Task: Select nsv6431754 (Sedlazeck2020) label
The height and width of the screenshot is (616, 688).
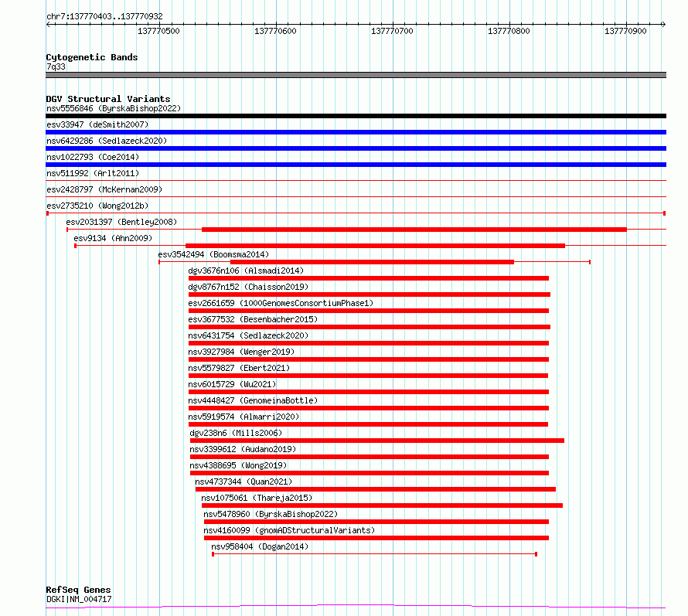Action: pos(248,335)
